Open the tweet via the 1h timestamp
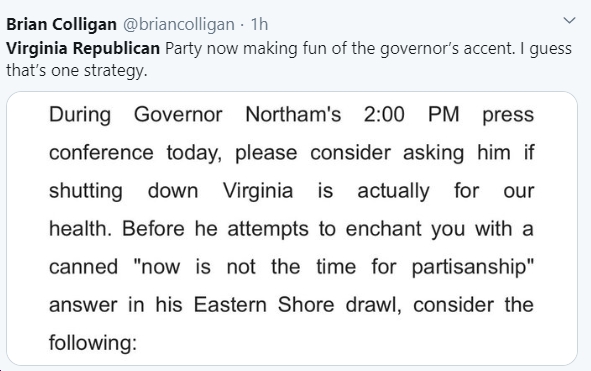Screen dimensions: 591x371 pyautogui.click(x=259, y=25)
